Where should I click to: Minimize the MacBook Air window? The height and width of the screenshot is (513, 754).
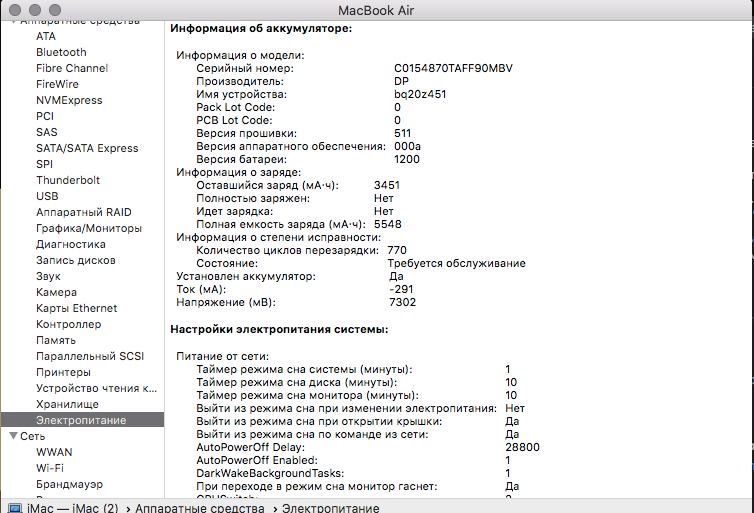tap(35, 10)
